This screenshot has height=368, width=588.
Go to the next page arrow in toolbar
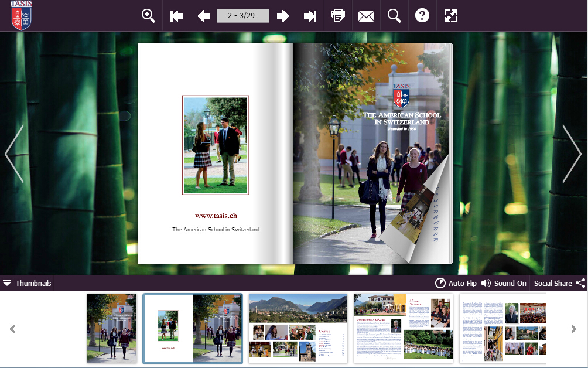[283, 16]
